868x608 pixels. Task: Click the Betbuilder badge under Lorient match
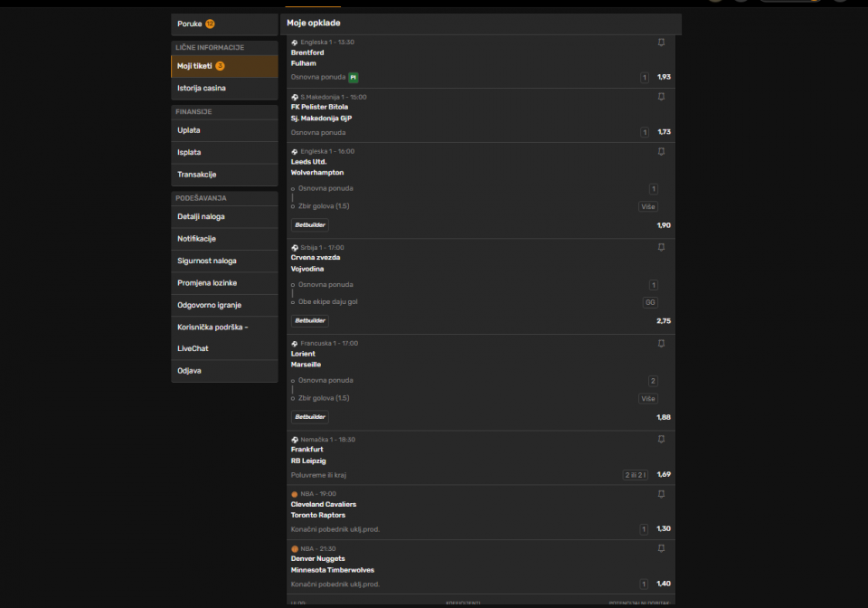(310, 417)
